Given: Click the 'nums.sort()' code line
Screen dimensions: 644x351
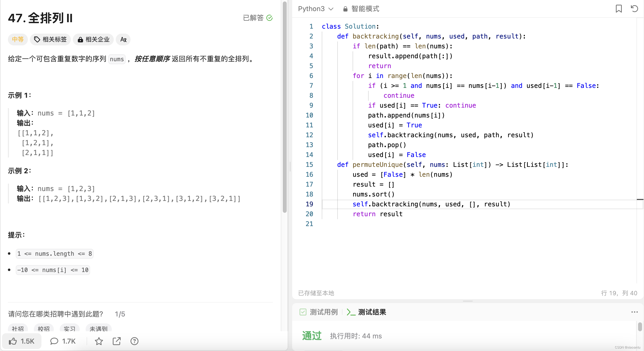Looking at the screenshot, I should (x=374, y=195).
